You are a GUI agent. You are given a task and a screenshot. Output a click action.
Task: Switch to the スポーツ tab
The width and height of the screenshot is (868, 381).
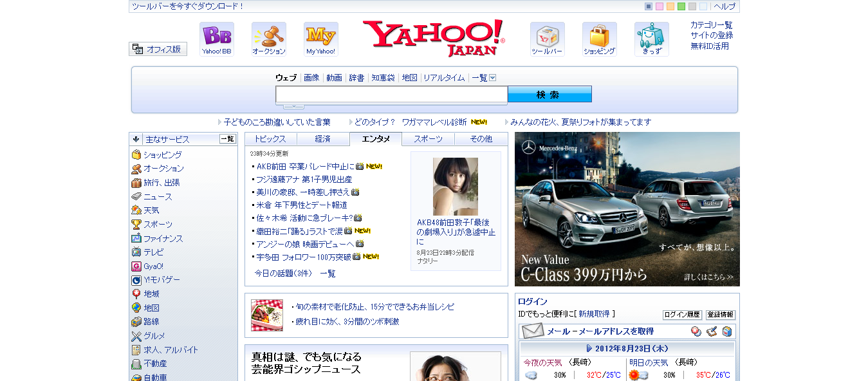(429, 139)
